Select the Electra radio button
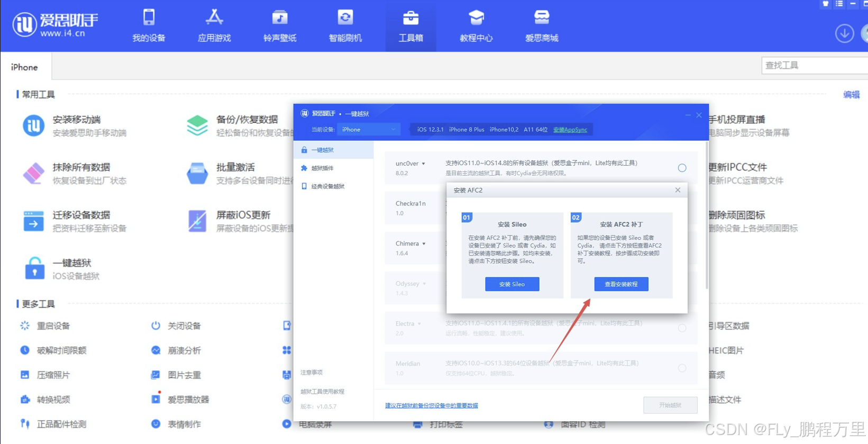 pyautogui.click(x=682, y=328)
